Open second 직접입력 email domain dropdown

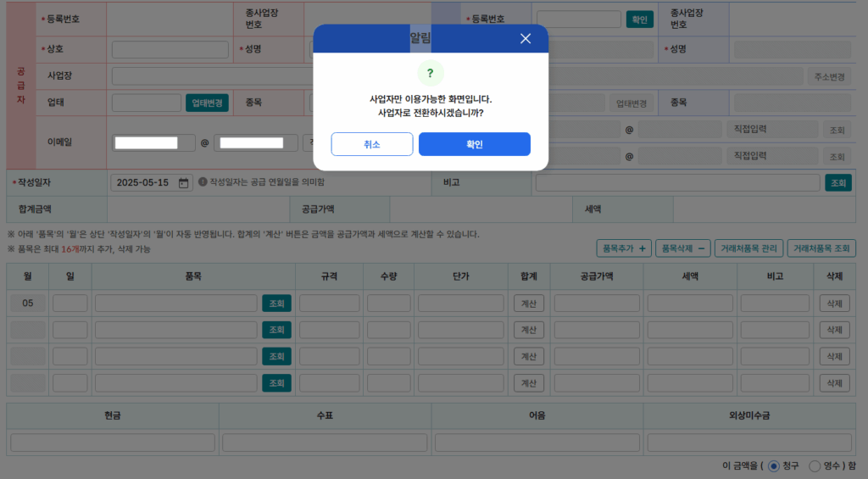click(x=772, y=156)
